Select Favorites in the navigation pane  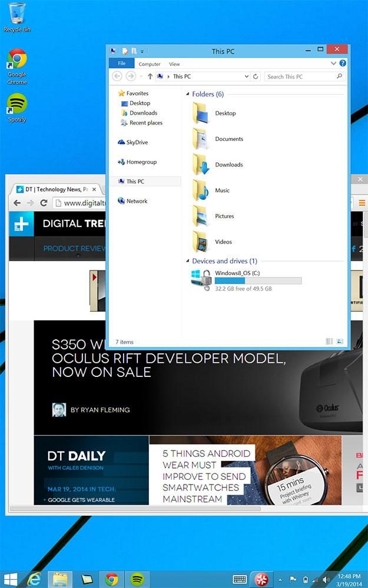pos(133,93)
